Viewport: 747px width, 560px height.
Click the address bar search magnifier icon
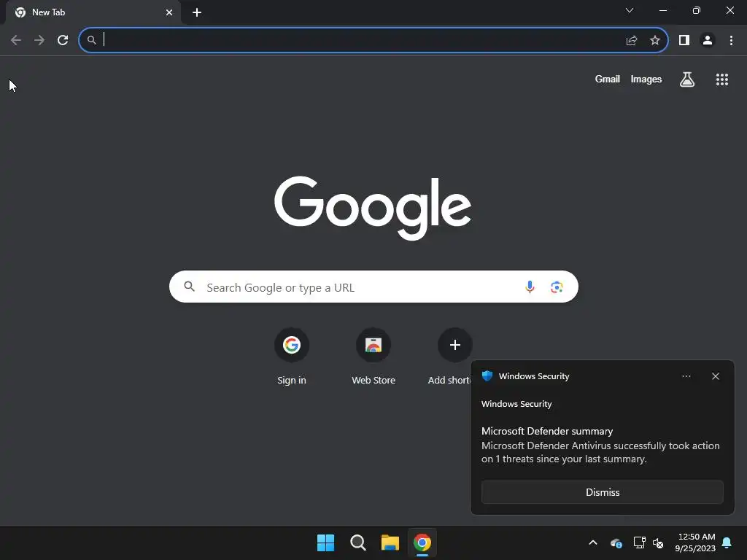[x=92, y=40]
